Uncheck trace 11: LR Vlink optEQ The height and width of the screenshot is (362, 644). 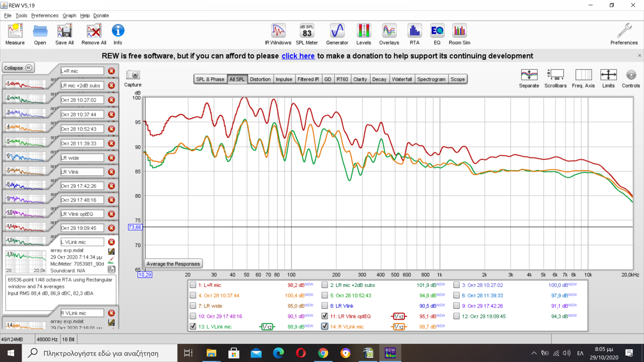(x=325, y=316)
